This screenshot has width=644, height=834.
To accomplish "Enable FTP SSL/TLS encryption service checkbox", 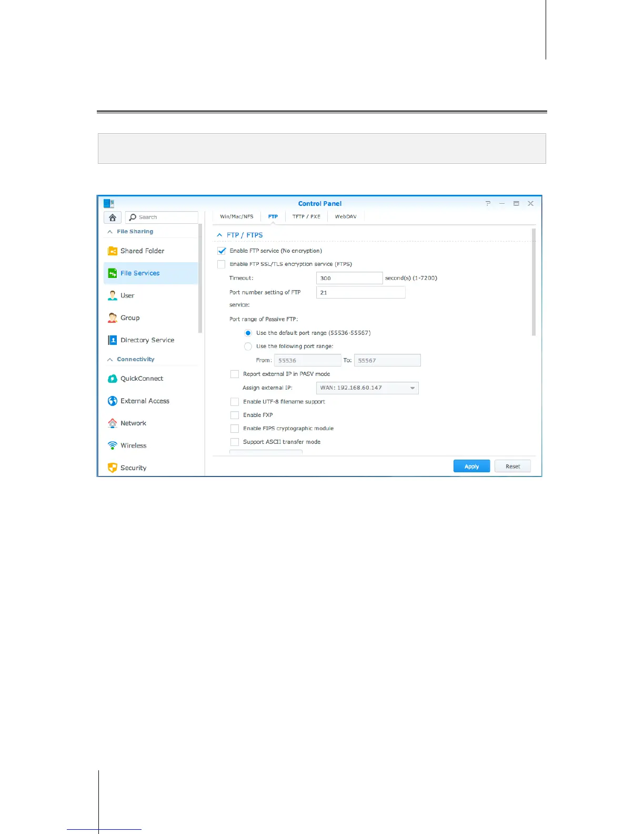I will (x=222, y=264).
